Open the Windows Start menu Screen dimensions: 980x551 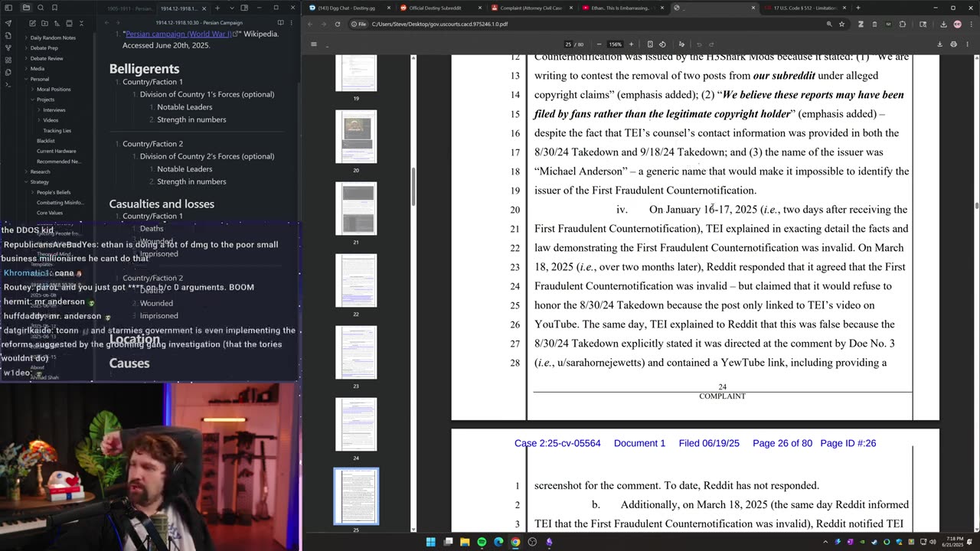tap(430, 542)
